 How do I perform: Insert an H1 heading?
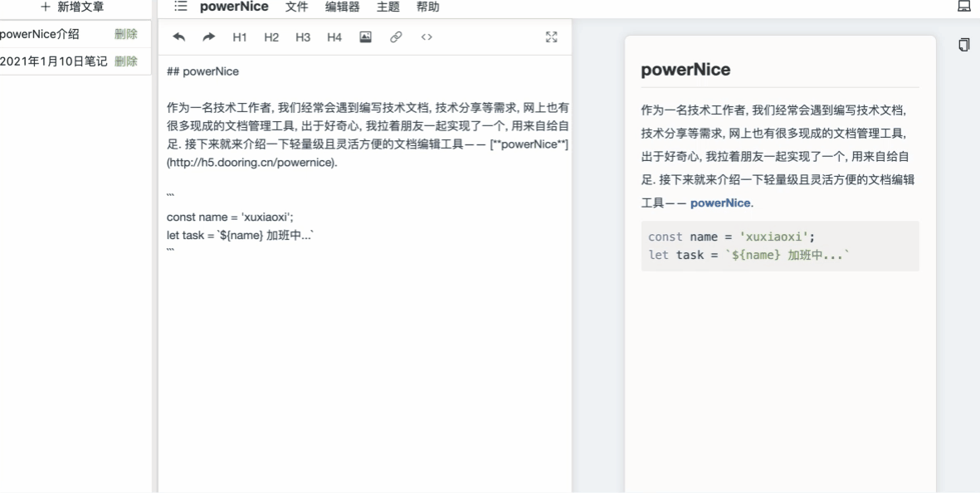240,37
